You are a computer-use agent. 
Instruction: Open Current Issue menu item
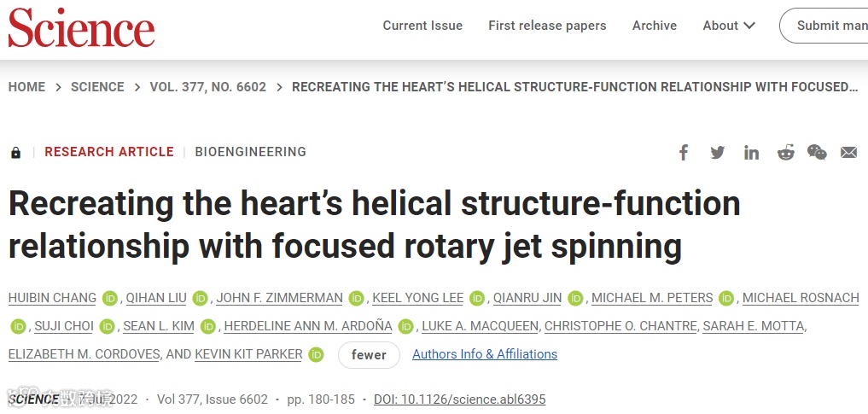tap(422, 26)
